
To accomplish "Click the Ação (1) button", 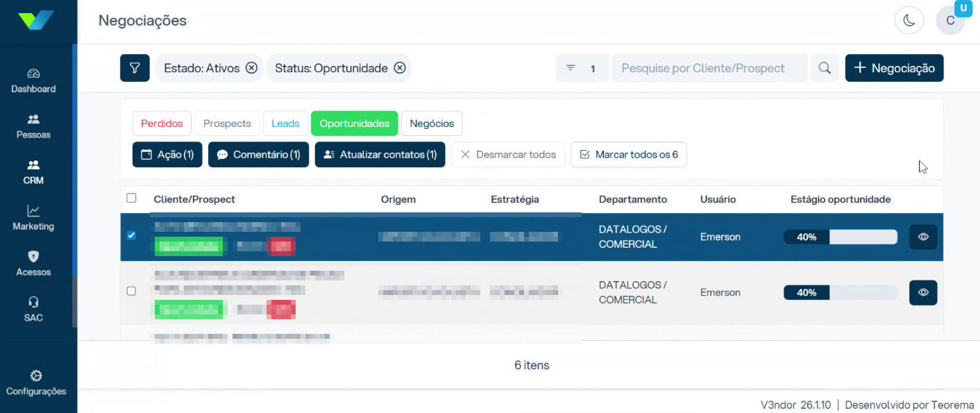I will tap(167, 155).
